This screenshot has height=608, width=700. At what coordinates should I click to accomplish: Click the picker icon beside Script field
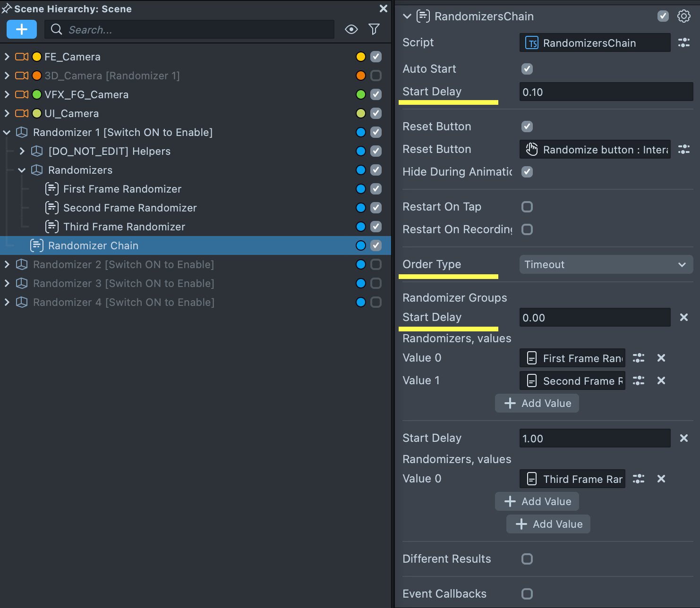[683, 43]
